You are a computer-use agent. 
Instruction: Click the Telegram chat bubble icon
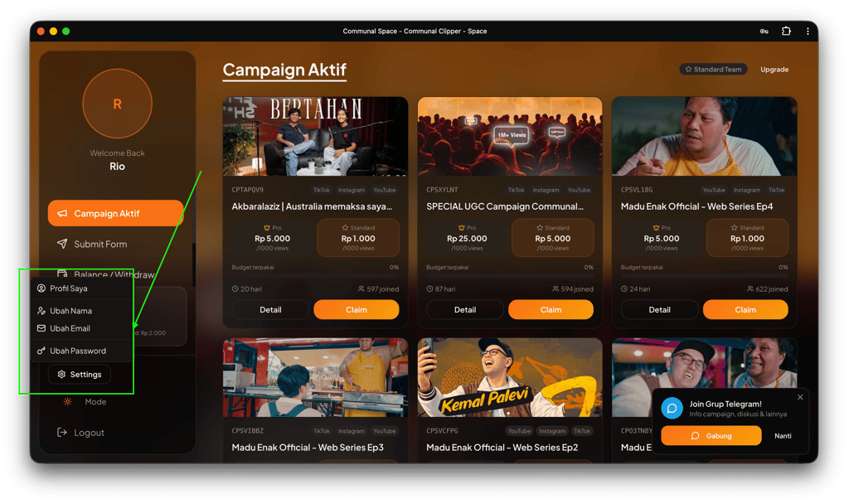pyautogui.click(x=672, y=408)
